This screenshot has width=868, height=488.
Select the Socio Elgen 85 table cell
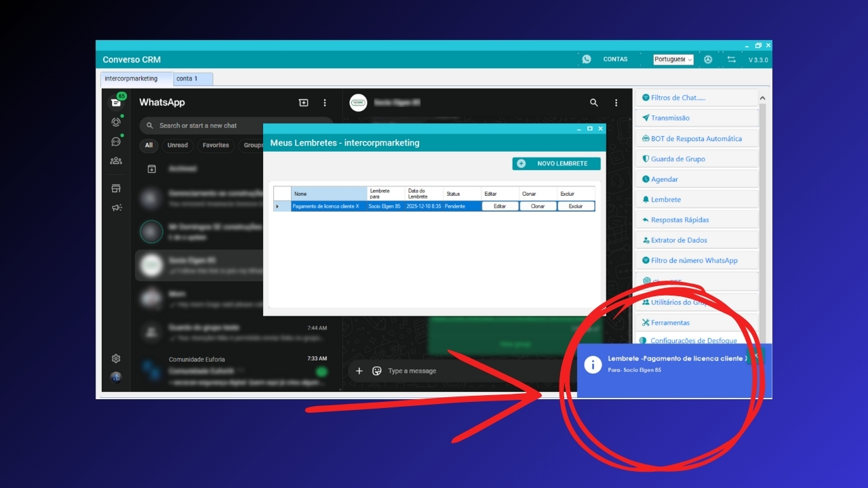coord(387,206)
